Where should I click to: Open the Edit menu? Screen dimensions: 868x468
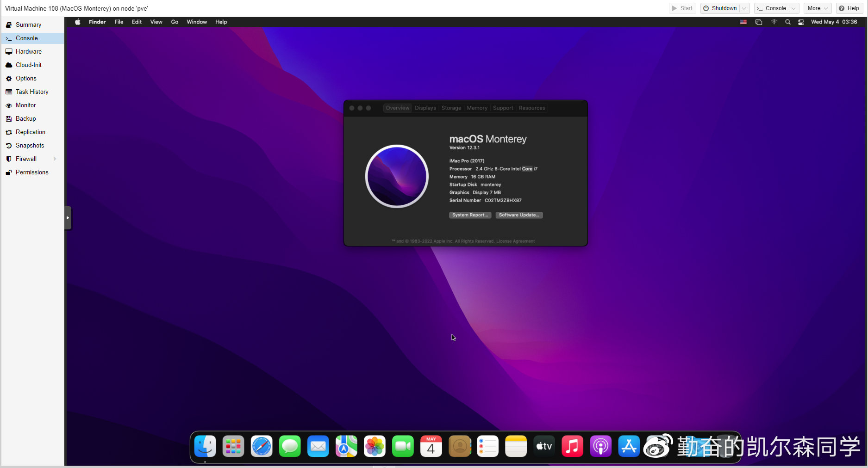click(x=137, y=22)
